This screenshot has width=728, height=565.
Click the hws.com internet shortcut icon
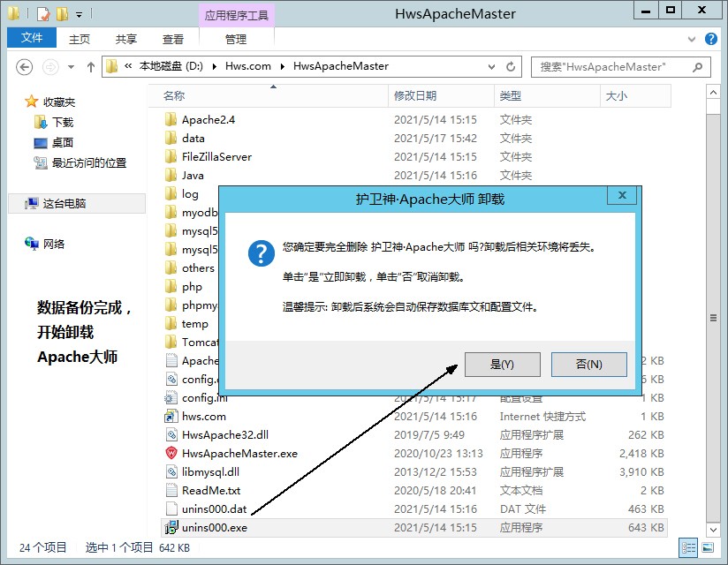point(171,417)
